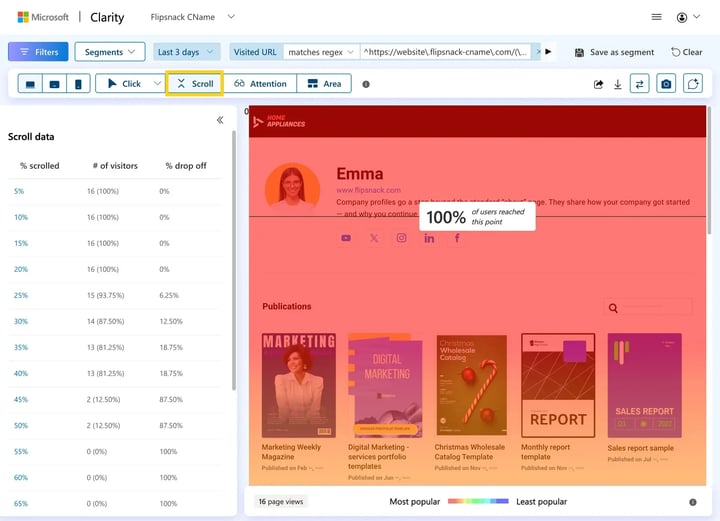Go to Clarity home title
The height and width of the screenshot is (521, 720).
pyautogui.click(x=107, y=17)
